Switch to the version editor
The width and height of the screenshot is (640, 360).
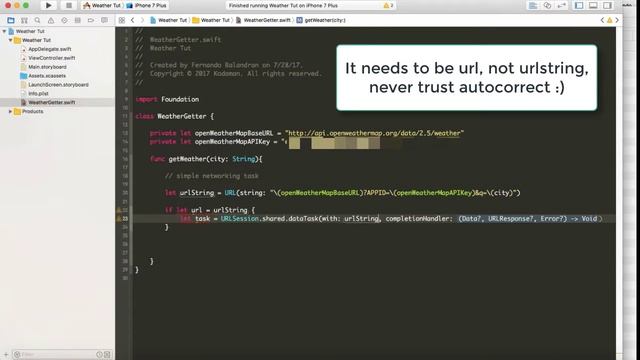(562, 5)
